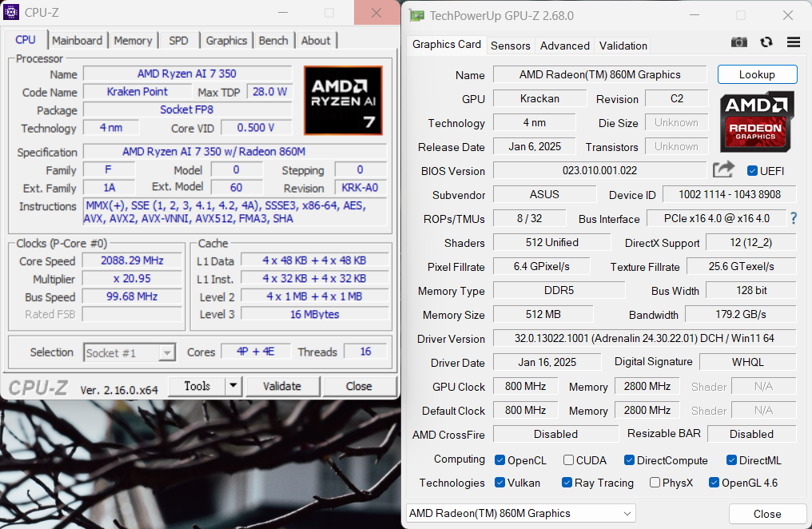
Task: Switch to the Advanced tab in GPU-Z
Action: tap(564, 46)
